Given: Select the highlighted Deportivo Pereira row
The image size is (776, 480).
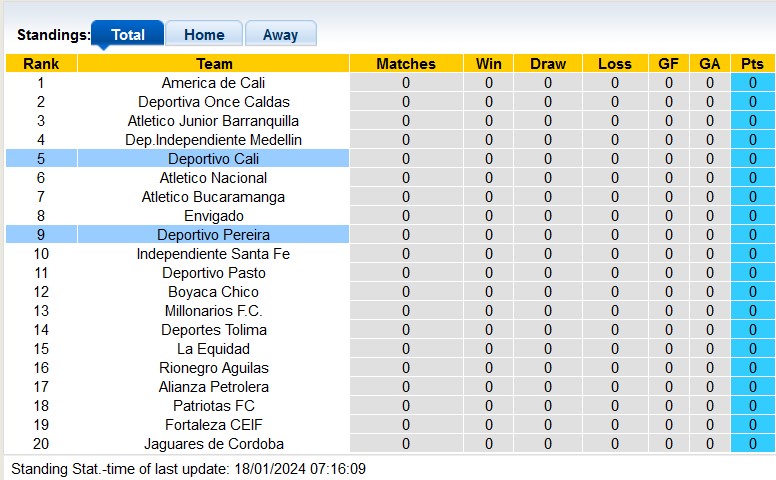Looking at the screenshot, I should pos(214,235).
